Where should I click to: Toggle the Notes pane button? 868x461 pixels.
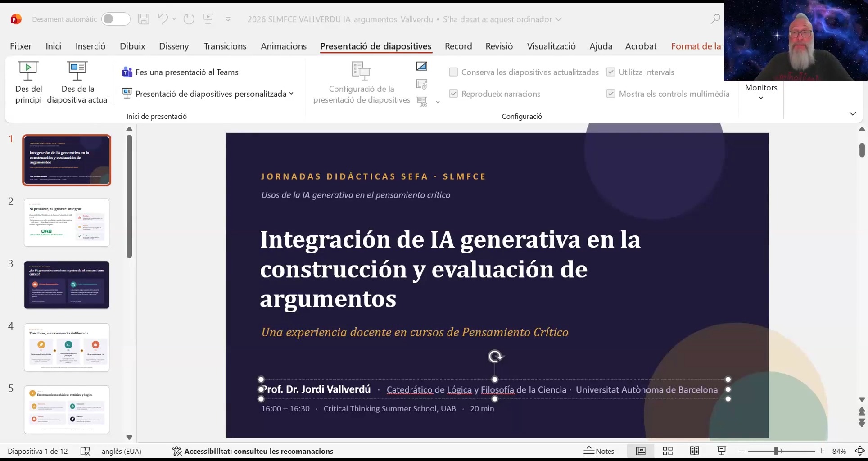599,451
